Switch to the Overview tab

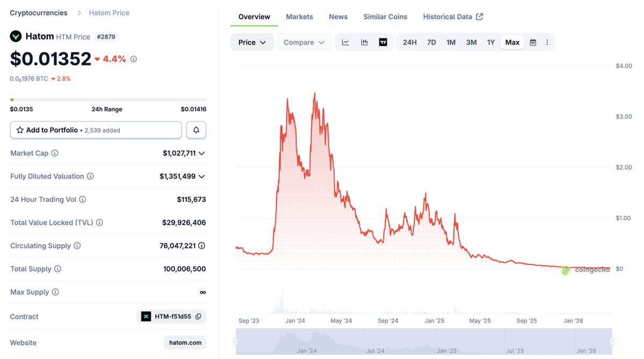254,17
